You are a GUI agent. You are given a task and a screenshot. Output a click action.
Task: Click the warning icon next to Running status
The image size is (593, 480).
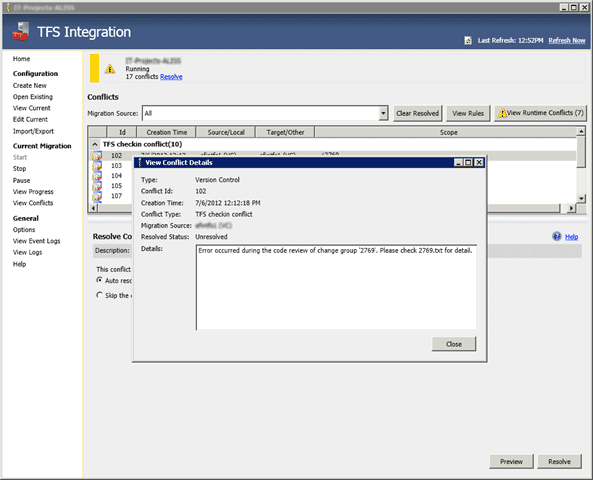[x=110, y=69]
